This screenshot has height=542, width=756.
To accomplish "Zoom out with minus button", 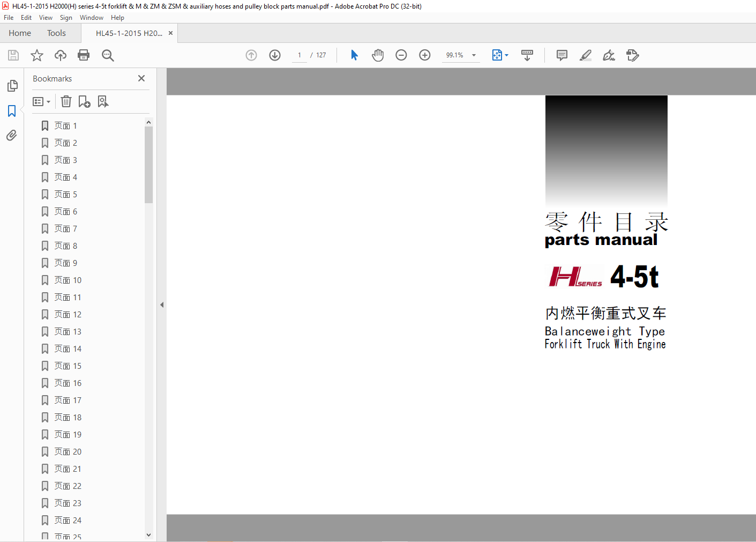I will click(401, 55).
